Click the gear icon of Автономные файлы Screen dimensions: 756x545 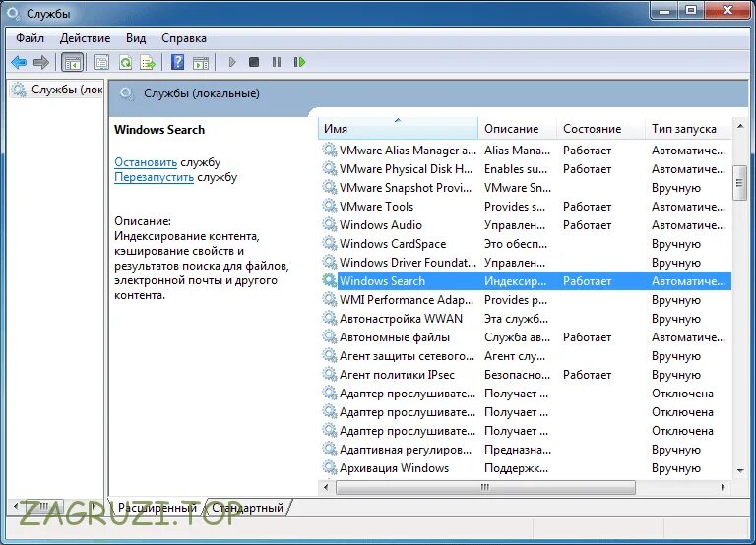point(330,337)
